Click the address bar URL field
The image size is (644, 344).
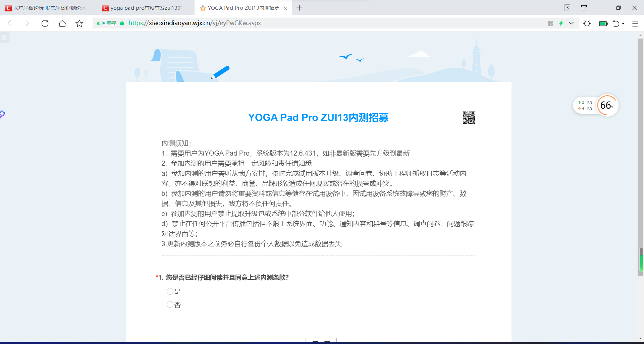pos(335,23)
